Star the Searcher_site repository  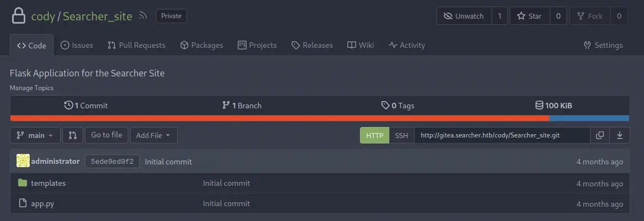(530, 16)
